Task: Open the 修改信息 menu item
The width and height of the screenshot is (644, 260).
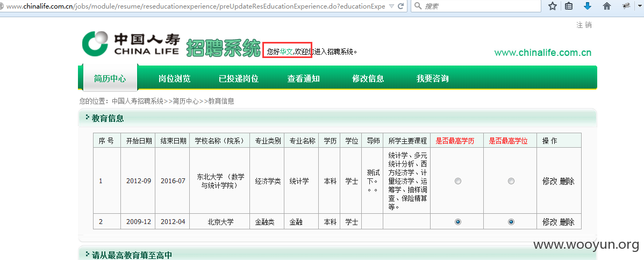Action: point(368,79)
